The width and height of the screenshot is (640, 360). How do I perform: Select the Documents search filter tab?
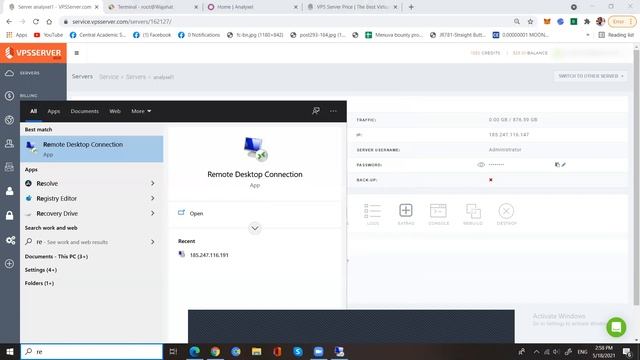pyautogui.click(x=84, y=111)
